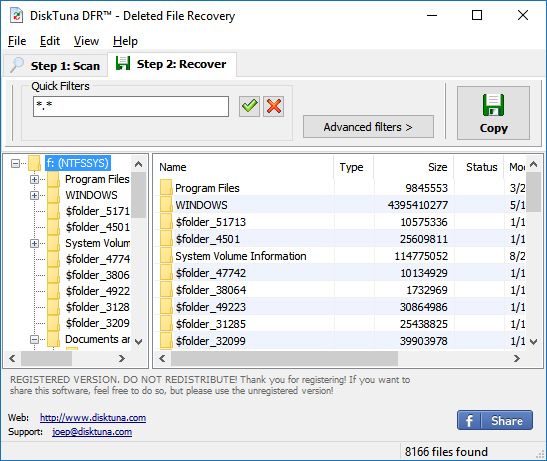Expand the Program Files tree node

tap(34, 179)
